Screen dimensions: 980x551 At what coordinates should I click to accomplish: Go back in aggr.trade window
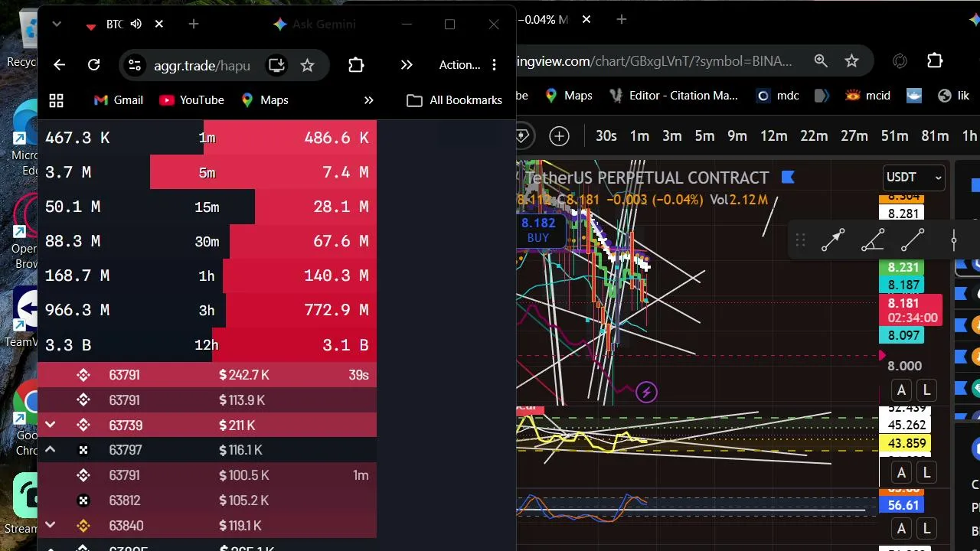pyautogui.click(x=60, y=65)
